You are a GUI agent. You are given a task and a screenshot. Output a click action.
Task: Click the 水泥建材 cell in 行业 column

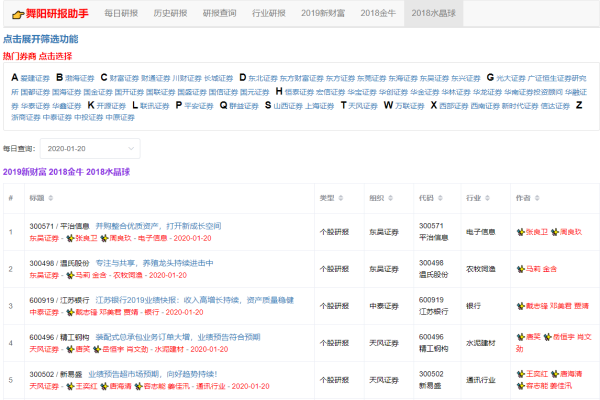[481, 343]
